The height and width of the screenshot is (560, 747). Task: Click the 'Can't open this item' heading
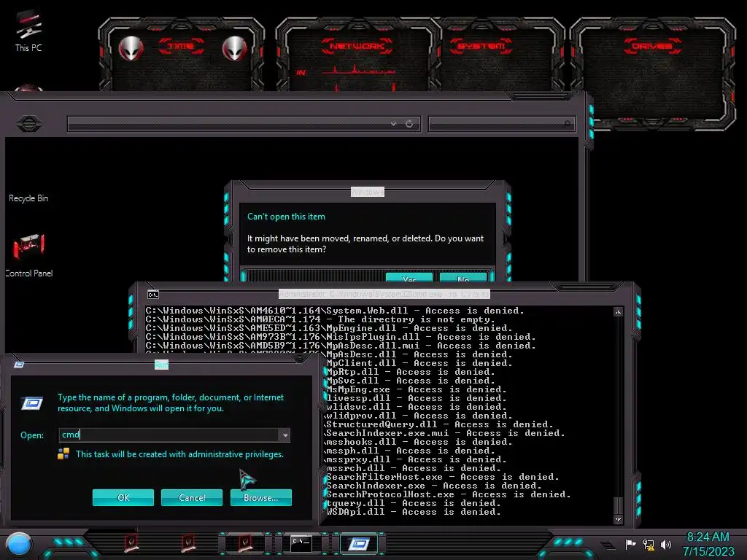click(x=286, y=217)
